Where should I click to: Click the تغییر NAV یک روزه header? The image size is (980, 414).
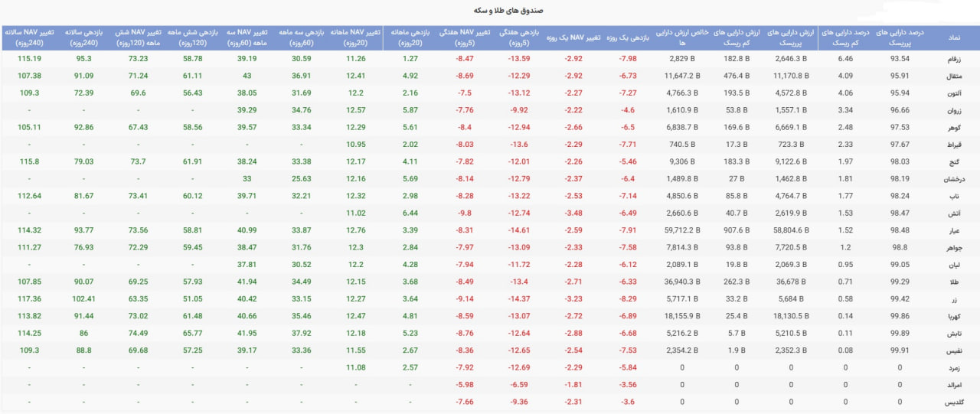tap(573, 37)
